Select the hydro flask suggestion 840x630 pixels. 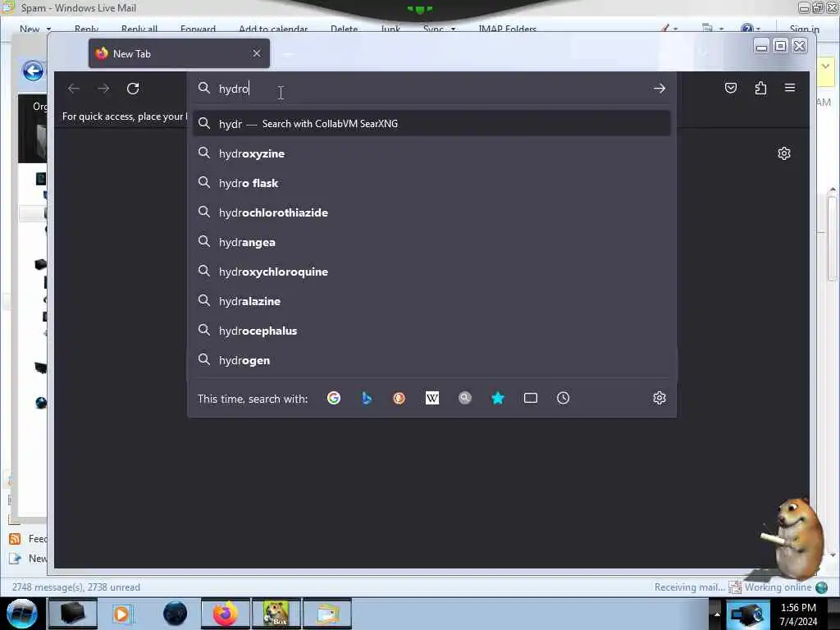pos(431,183)
